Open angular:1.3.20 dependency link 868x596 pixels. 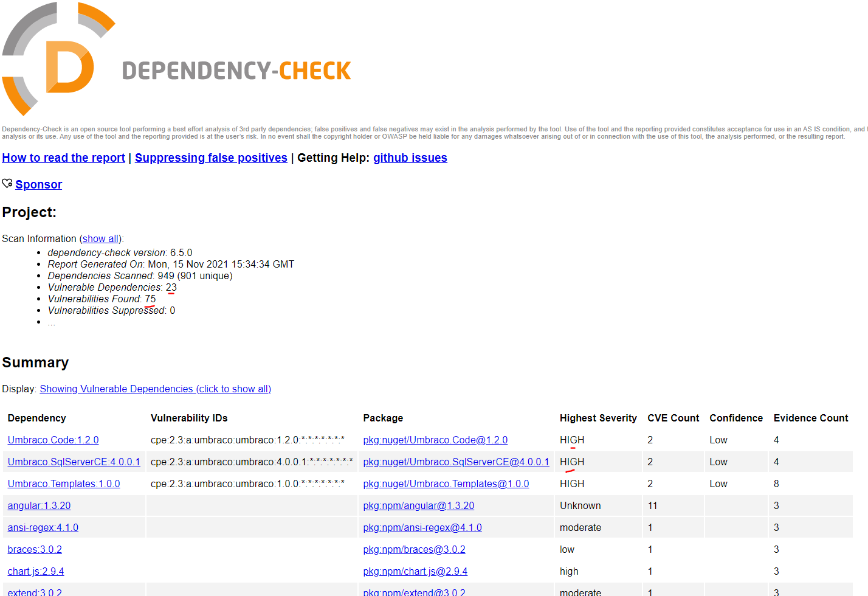[x=39, y=505]
